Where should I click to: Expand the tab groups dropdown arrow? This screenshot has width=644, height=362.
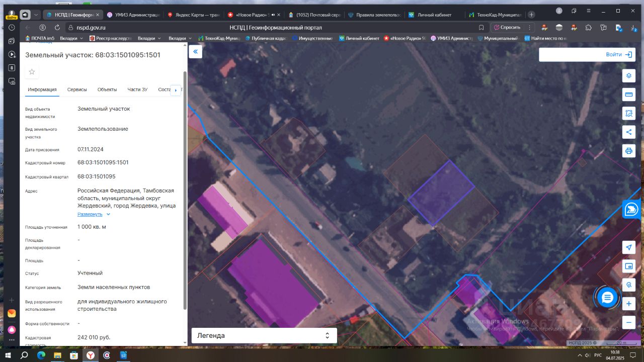click(x=37, y=15)
